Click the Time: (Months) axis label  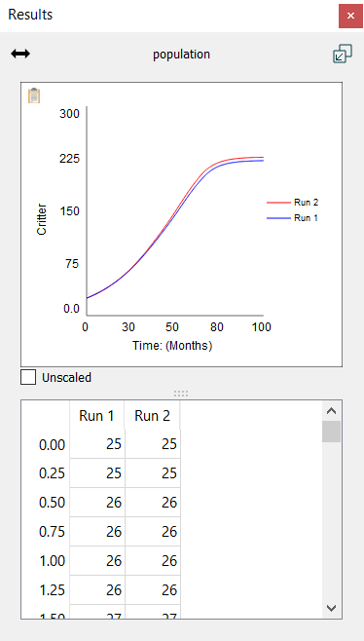point(172,346)
